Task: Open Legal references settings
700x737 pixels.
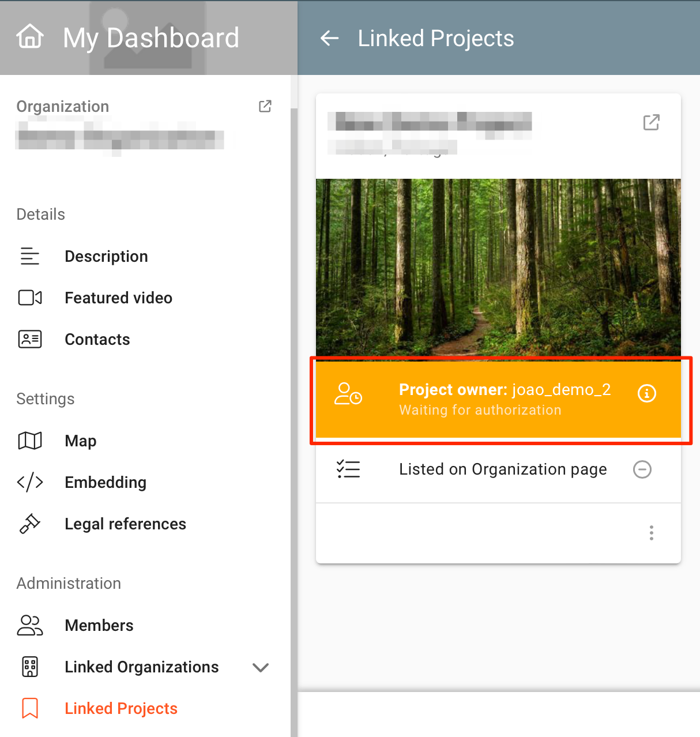Action: (x=125, y=524)
